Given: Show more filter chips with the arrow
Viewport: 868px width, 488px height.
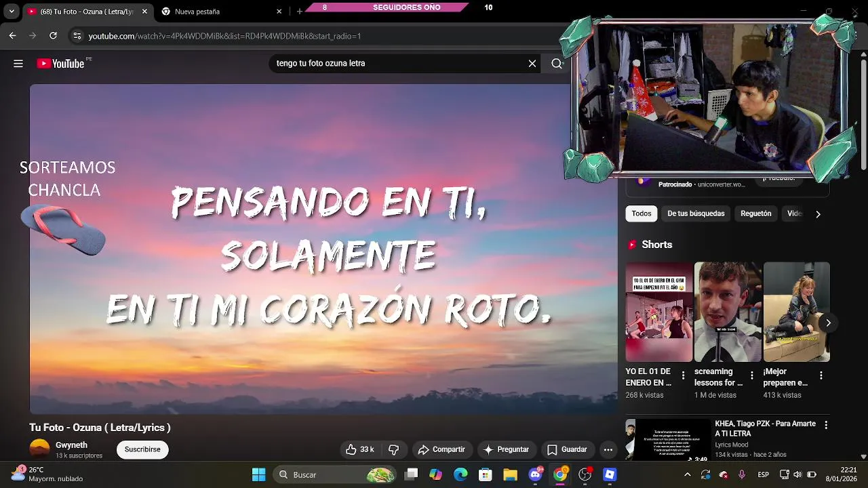Looking at the screenshot, I should coord(818,214).
